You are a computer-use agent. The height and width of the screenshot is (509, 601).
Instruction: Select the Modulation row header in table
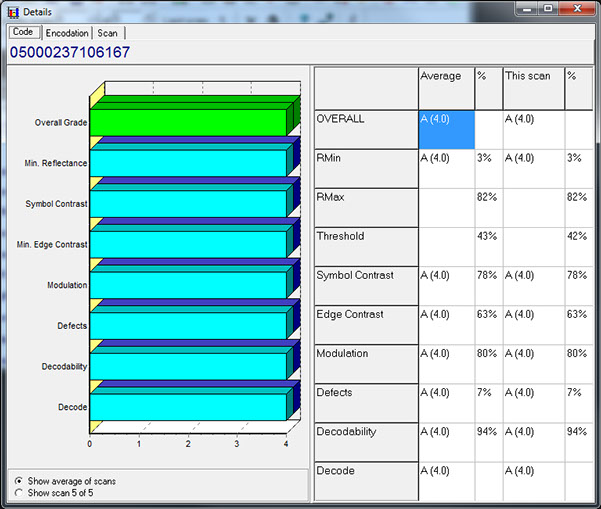[366, 364]
